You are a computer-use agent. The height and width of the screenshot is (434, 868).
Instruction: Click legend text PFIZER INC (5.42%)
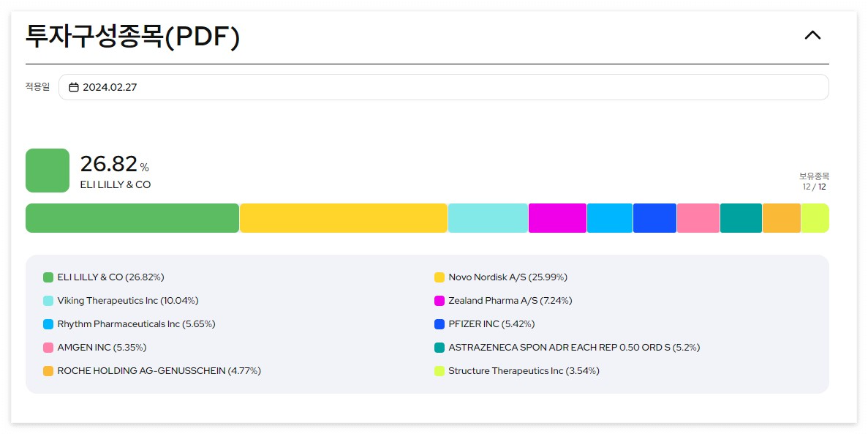click(x=491, y=324)
